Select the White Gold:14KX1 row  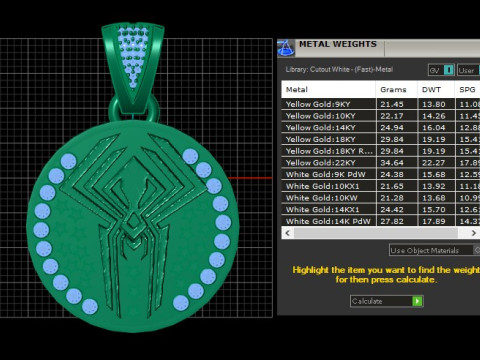[x=381, y=209]
